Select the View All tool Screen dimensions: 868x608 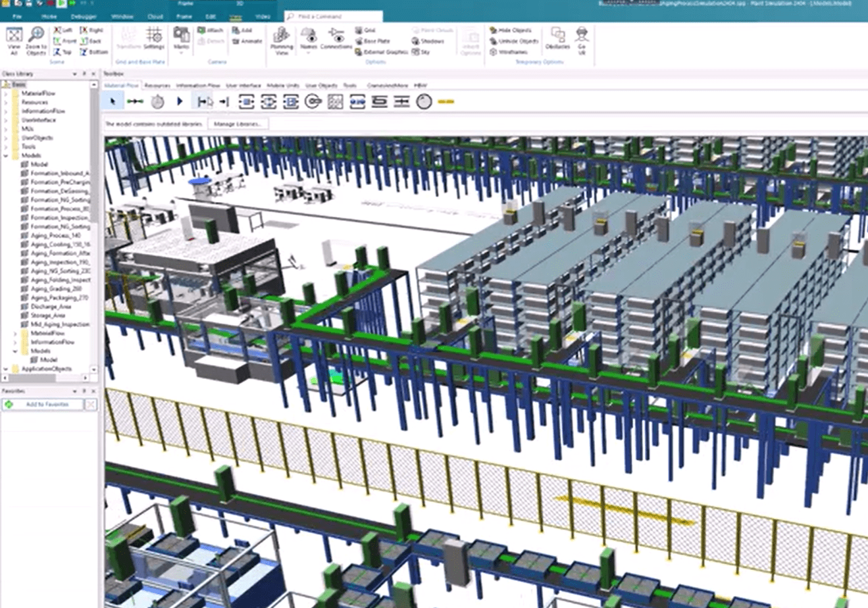[x=13, y=41]
